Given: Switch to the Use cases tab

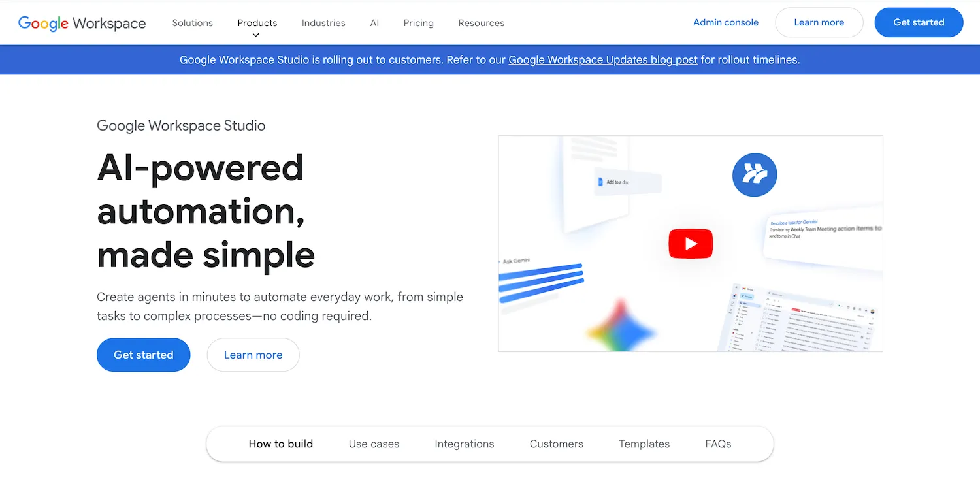Looking at the screenshot, I should (374, 444).
